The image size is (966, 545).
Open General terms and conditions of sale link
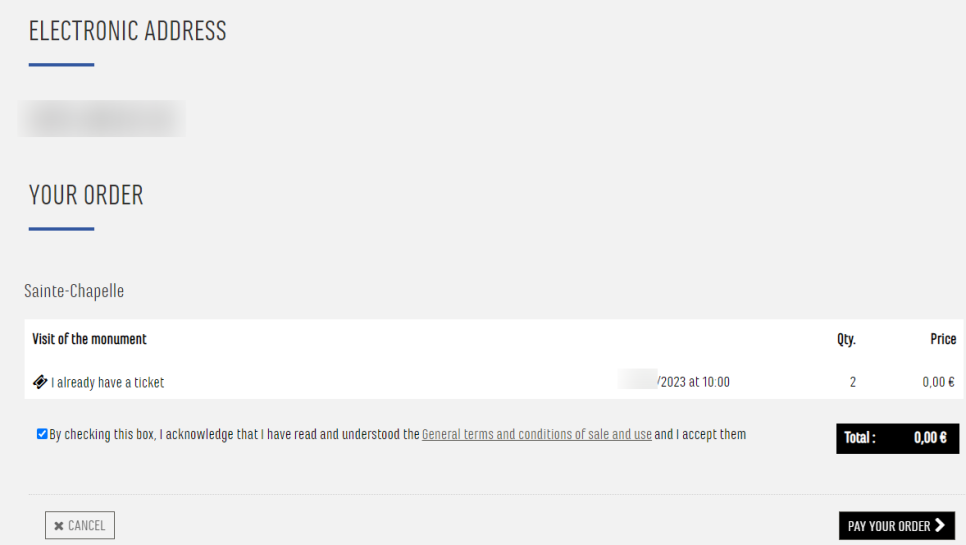(x=537, y=434)
